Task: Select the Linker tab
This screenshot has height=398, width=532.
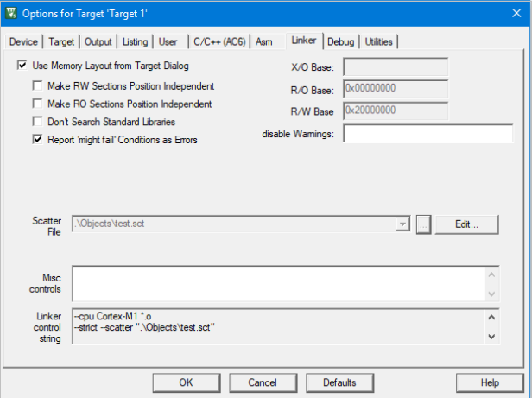Action: [x=304, y=41]
